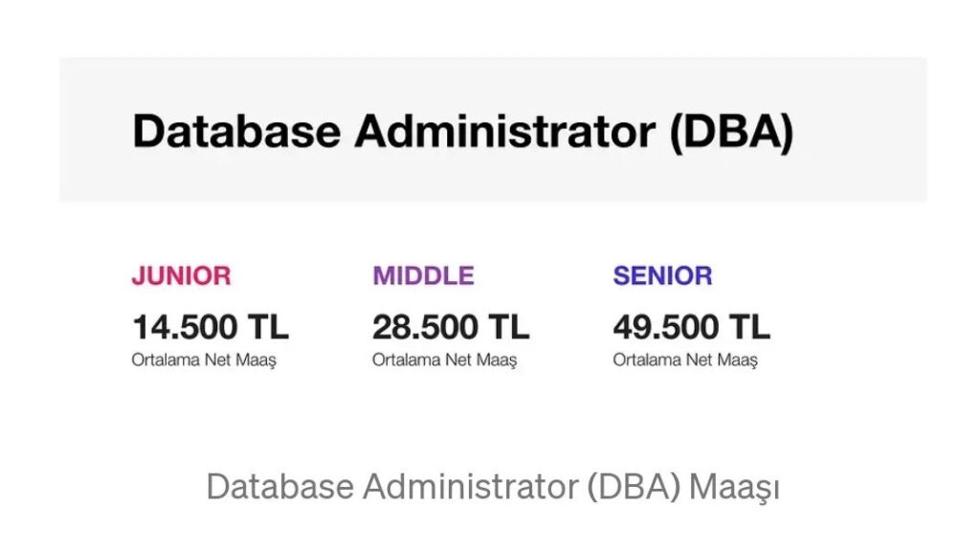
Task: Click Ortalama Net Maaş under Senior salary
Action: click(x=684, y=361)
